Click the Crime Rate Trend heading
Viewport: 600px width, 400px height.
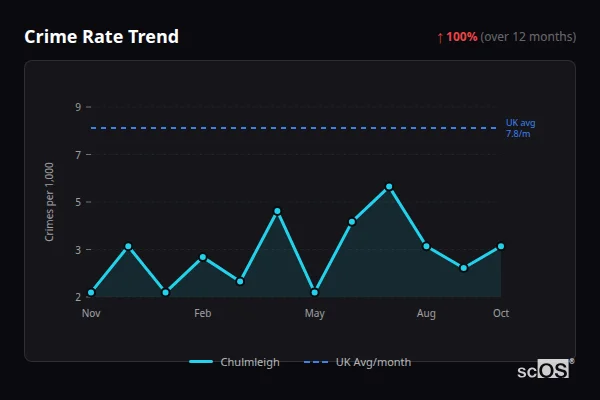[x=101, y=37]
